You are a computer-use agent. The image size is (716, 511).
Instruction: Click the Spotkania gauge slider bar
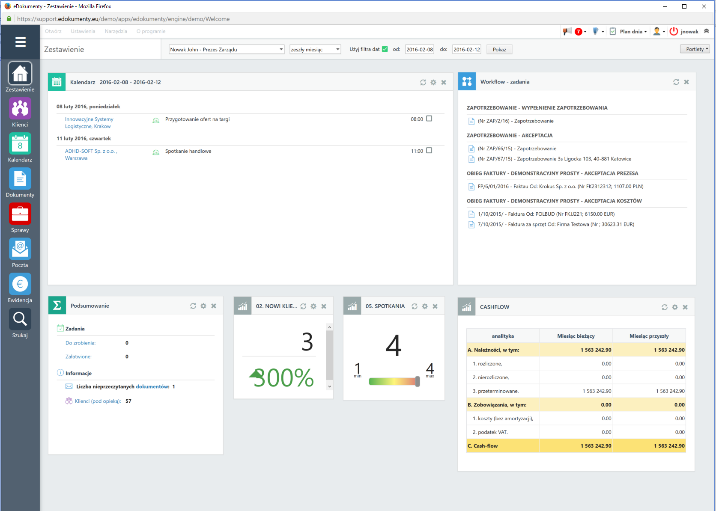click(x=395, y=380)
